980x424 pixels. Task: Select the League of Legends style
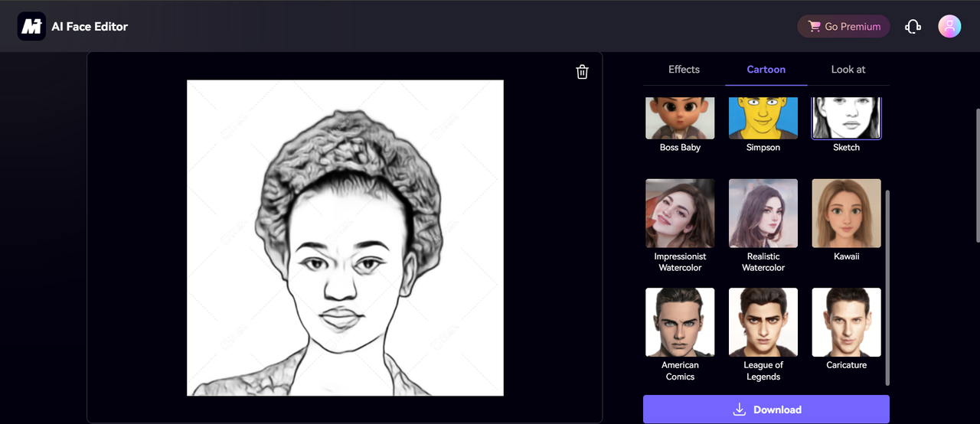coord(763,322)
